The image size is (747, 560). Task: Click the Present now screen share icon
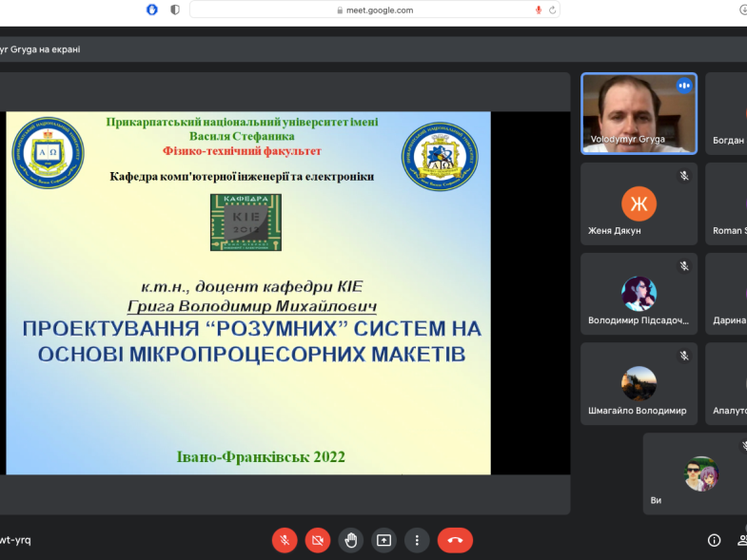[383, 540]
